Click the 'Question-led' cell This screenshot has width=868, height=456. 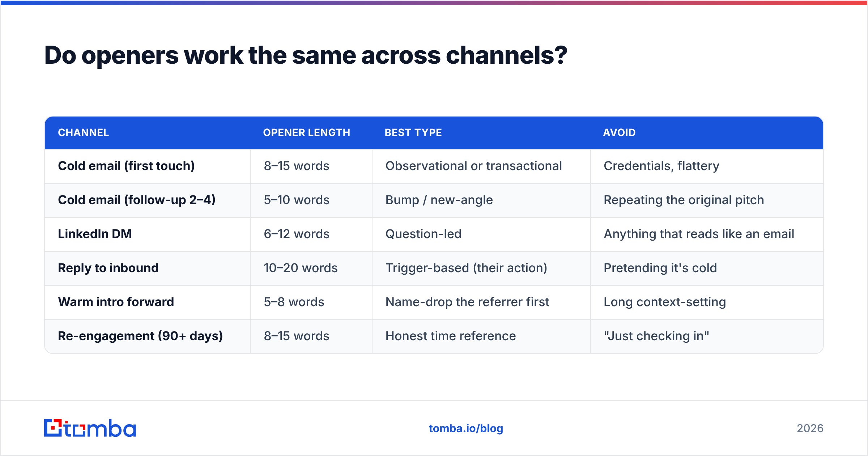click(424, 234)
